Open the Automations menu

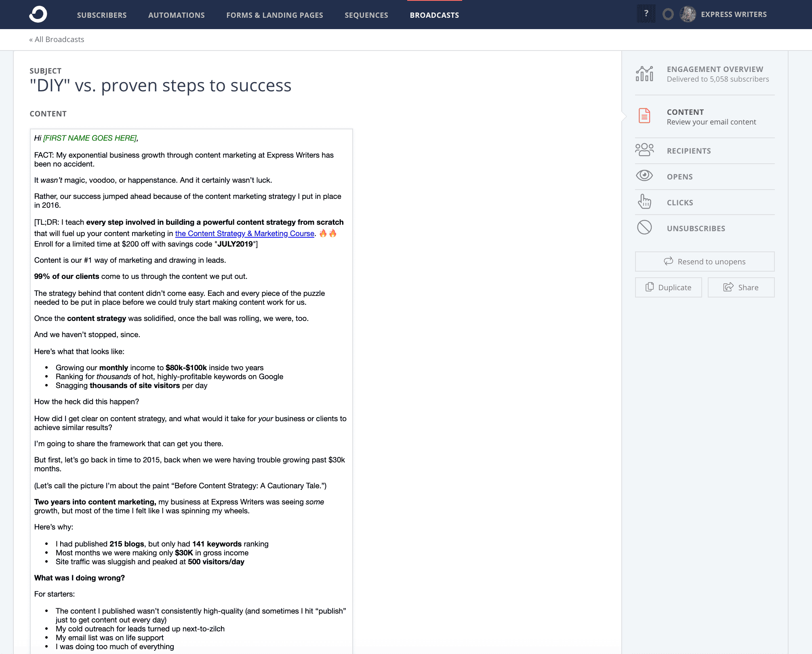(177, 15)
